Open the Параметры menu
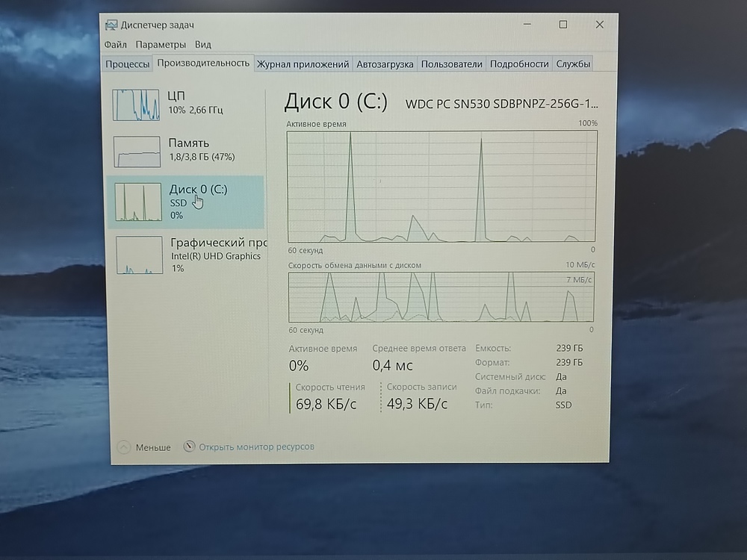The image size is (747, 560). [161, 45]
